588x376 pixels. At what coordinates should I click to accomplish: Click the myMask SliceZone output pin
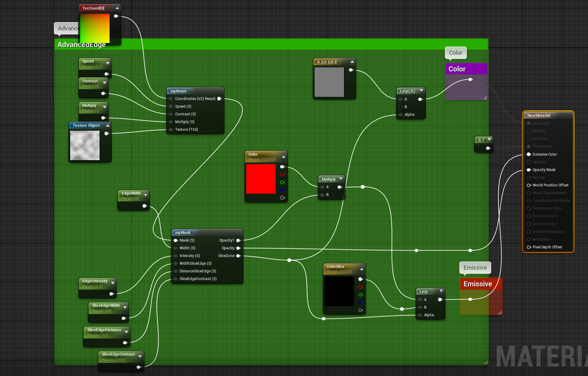[x=238, y=256]
